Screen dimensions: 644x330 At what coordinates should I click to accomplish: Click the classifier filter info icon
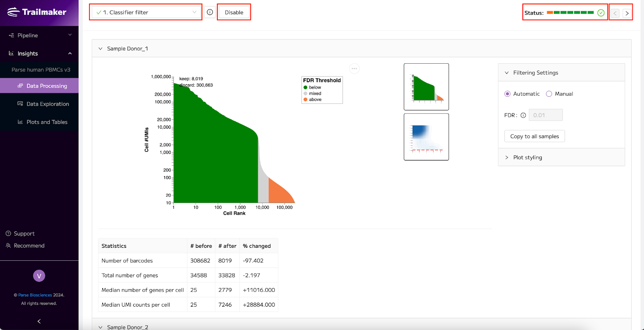click(x=210, y=12)
